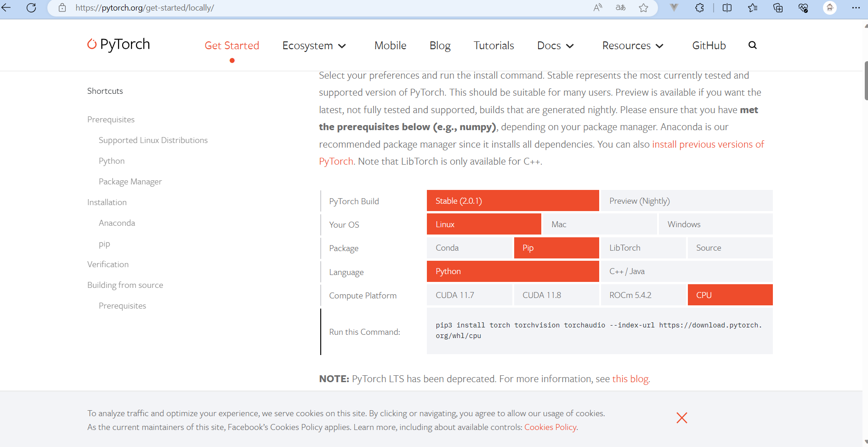Click the vertical page scrollbar thumb
The width and height of the screenshot is (868, 447).
pyautogui.click(x=866, y=80)
